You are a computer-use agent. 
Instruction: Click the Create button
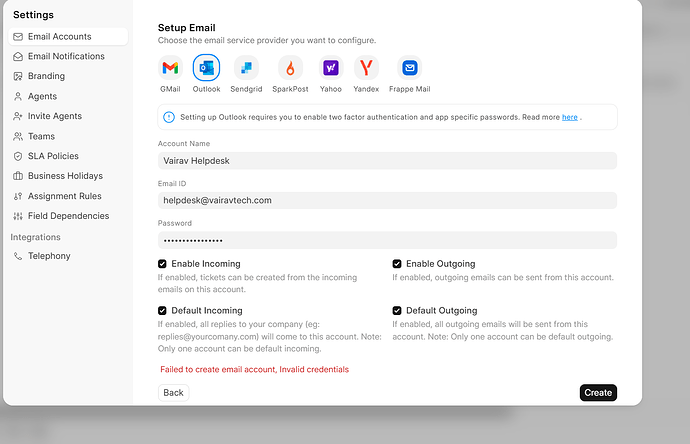coord(598,393)
